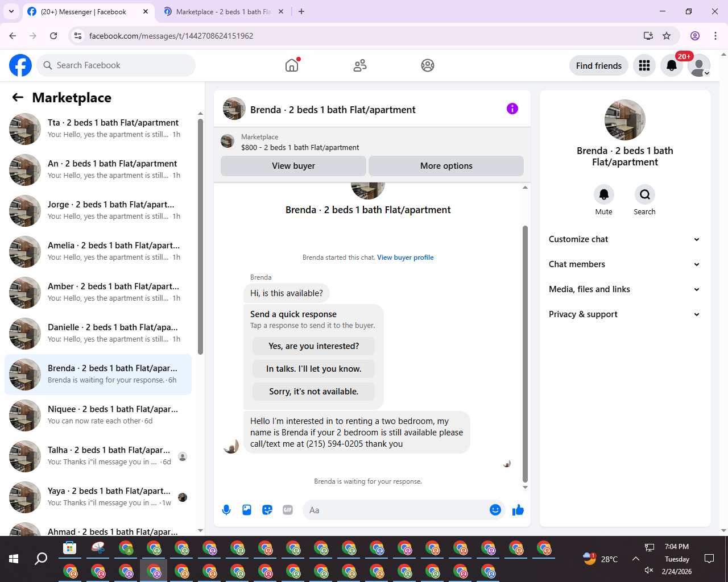The image size is (728, 582).
Task: Click Brenda's listing photo in right panel
Action: click(625, 120)
